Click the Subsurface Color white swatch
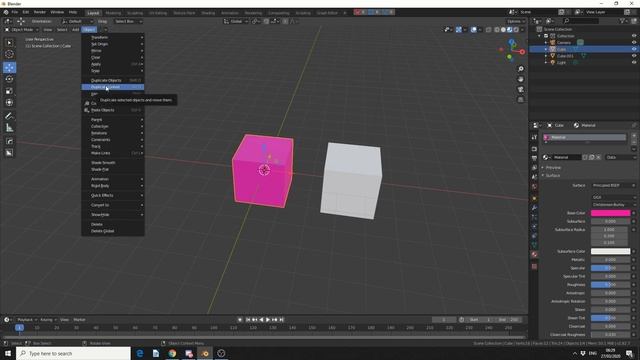This screenshot has height=360, width=640. tap(610, 251)
